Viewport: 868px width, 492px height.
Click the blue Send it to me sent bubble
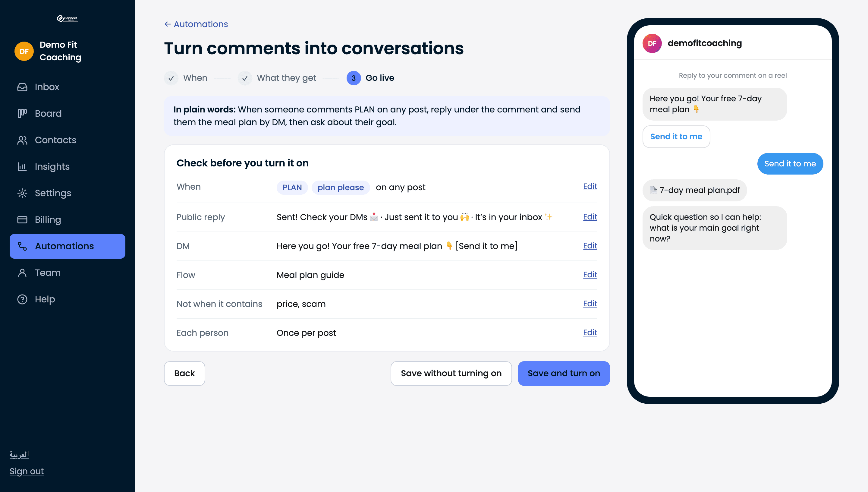(790, 164)
